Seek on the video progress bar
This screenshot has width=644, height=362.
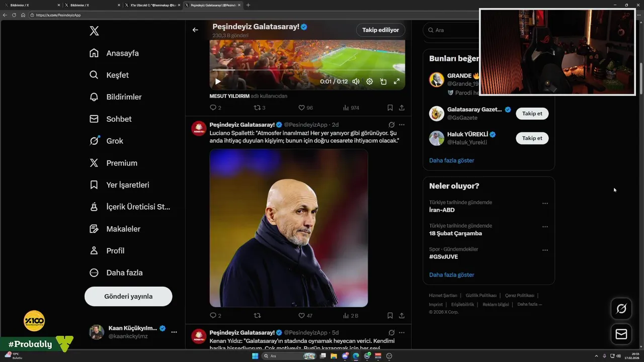coord(307,70)
